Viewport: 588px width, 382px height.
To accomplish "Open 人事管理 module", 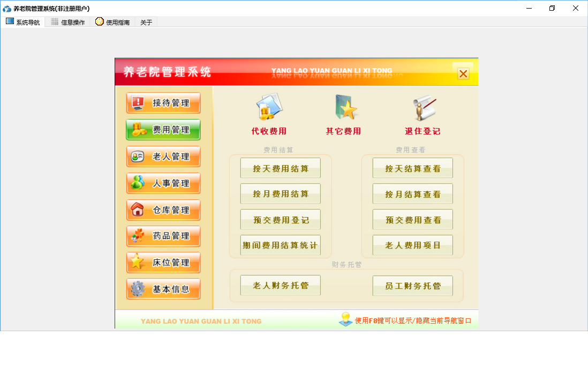I will (x=163, y=183).
